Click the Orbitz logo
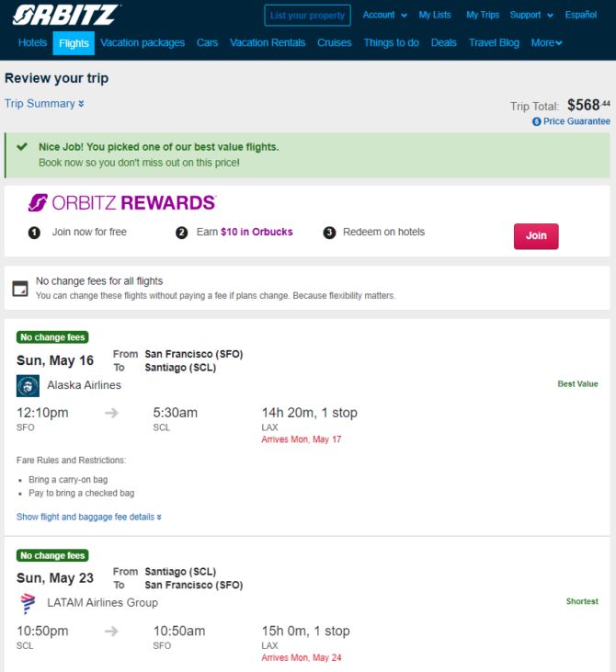This screenshot has width=616, height=672. 66,15
